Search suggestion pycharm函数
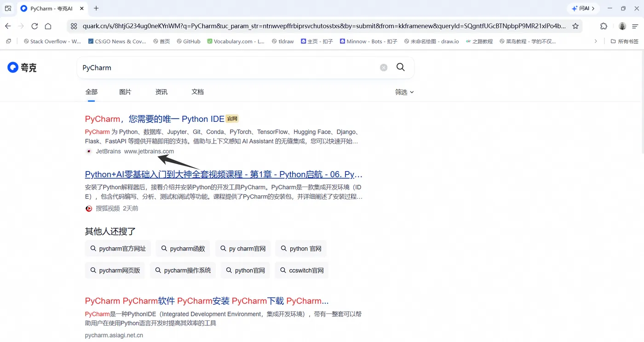This screenshot has height=342, width=644. click(x=183, y=249)
